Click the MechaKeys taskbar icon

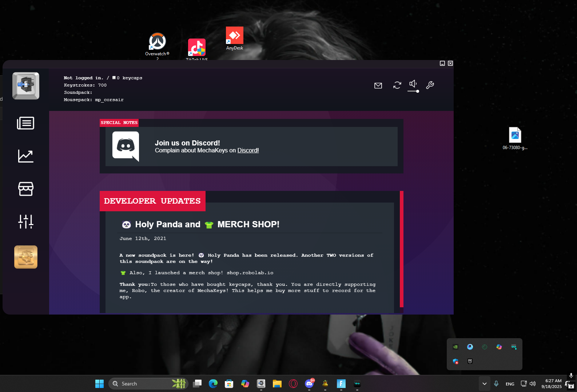coord(261,384)
